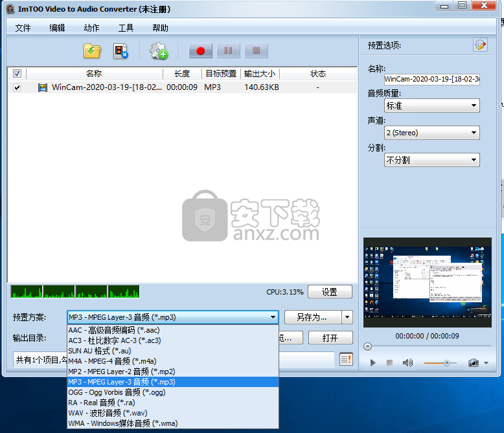Sort by the 长度 column header
The height and width of the screenshot is (433, 504).
(182, 74)
